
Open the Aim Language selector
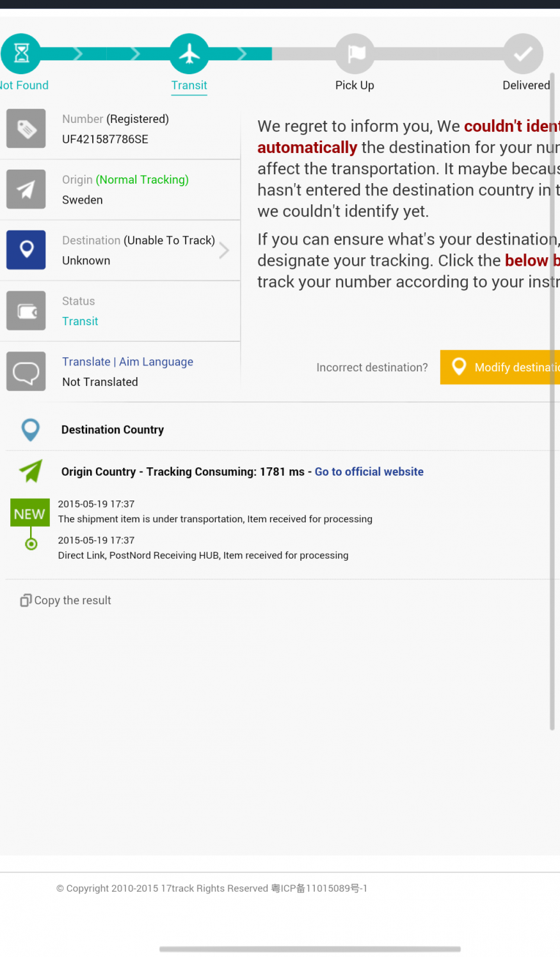pos(156,362)
